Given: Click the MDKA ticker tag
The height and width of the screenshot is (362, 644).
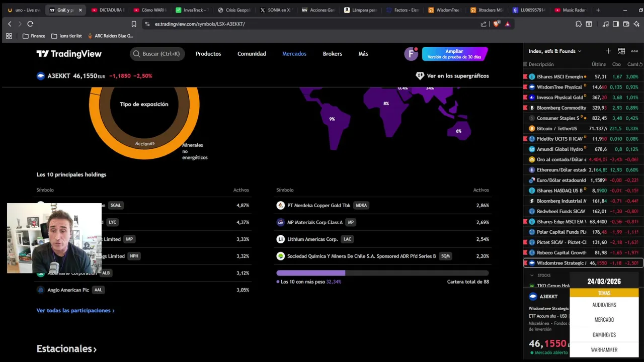Looking at the screenshot, I should click(x=361, y=205).
